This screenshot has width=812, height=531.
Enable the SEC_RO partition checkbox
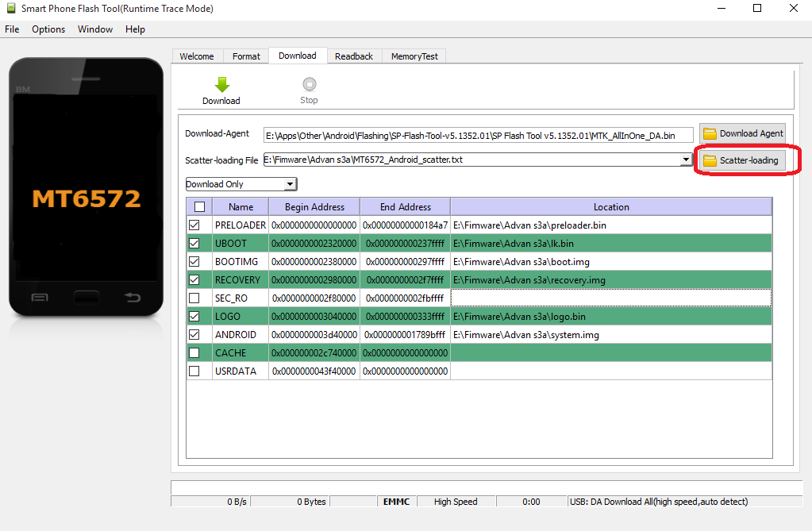pyautogui.click(x=194, y=298)
